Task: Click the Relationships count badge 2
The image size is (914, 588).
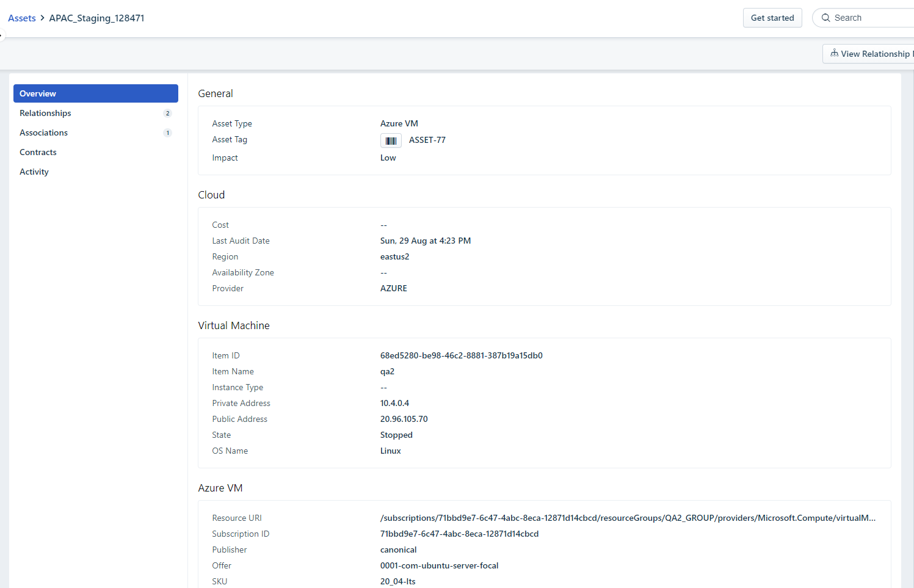Action: (x=168, y=113)
